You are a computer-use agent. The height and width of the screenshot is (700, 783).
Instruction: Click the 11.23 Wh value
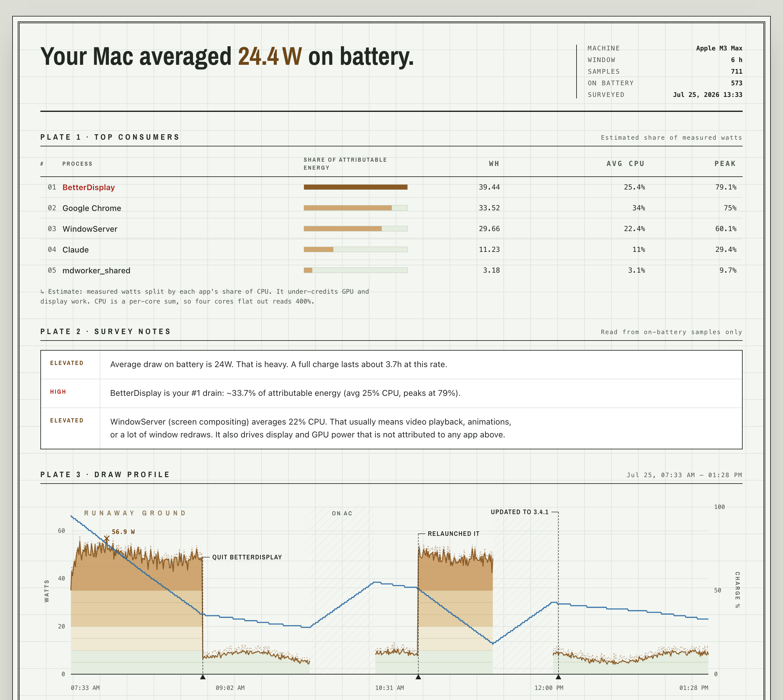[x=489, y=250]
